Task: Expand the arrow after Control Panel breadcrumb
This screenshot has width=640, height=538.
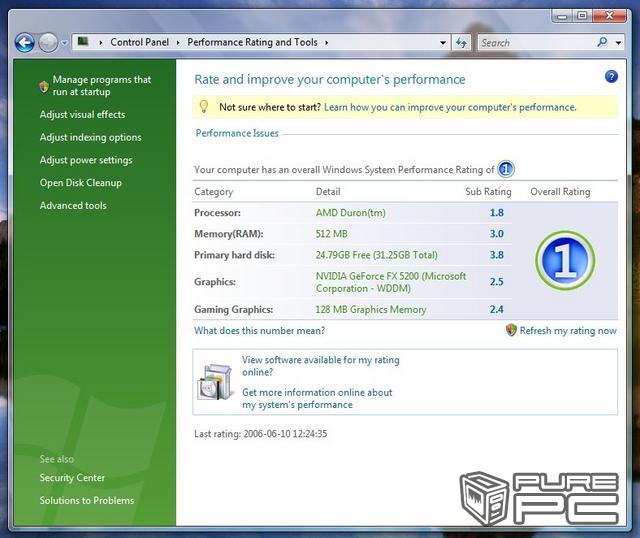Action: pyautogui.click(x=178, y=42)
